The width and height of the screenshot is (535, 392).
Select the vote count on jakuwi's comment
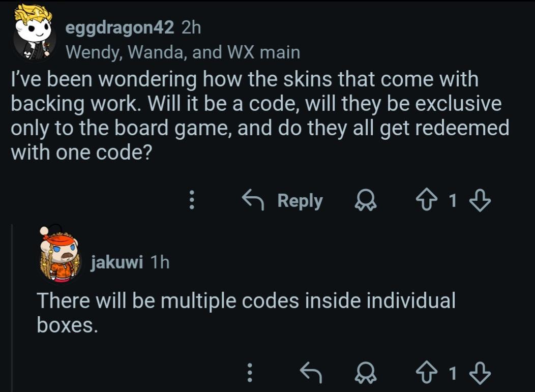tap(454, 373)
